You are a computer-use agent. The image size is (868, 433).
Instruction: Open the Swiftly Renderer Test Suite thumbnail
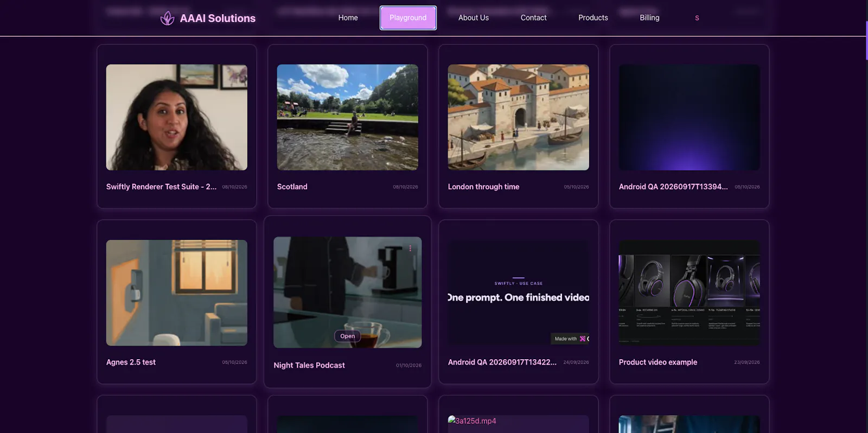point(177,117)
